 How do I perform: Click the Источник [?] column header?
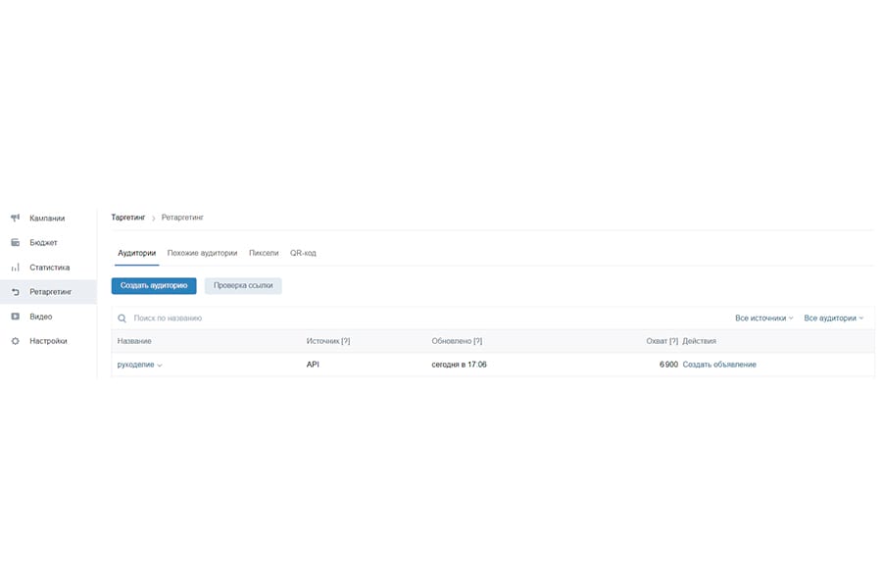coord(328,341)
